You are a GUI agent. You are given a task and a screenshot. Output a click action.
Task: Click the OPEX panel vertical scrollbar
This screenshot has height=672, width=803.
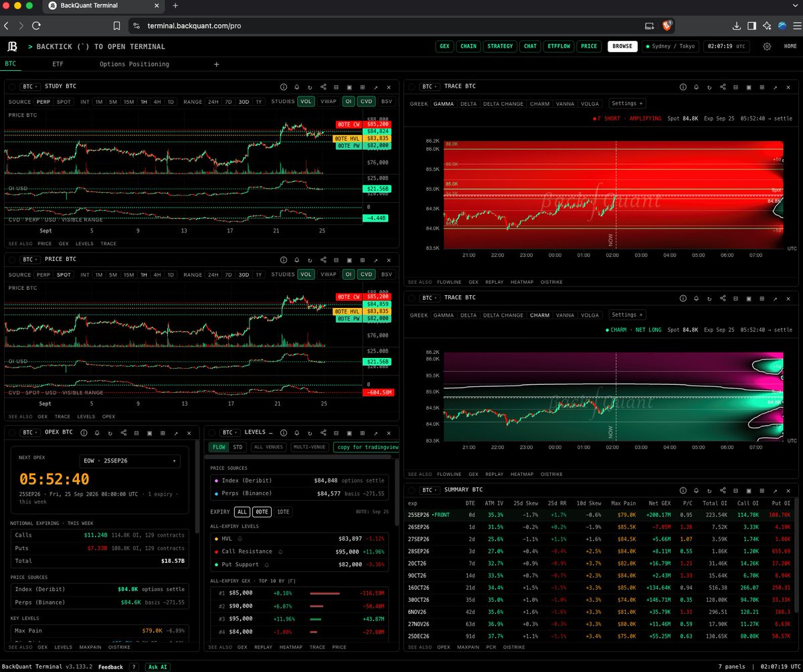coord(197,485)
